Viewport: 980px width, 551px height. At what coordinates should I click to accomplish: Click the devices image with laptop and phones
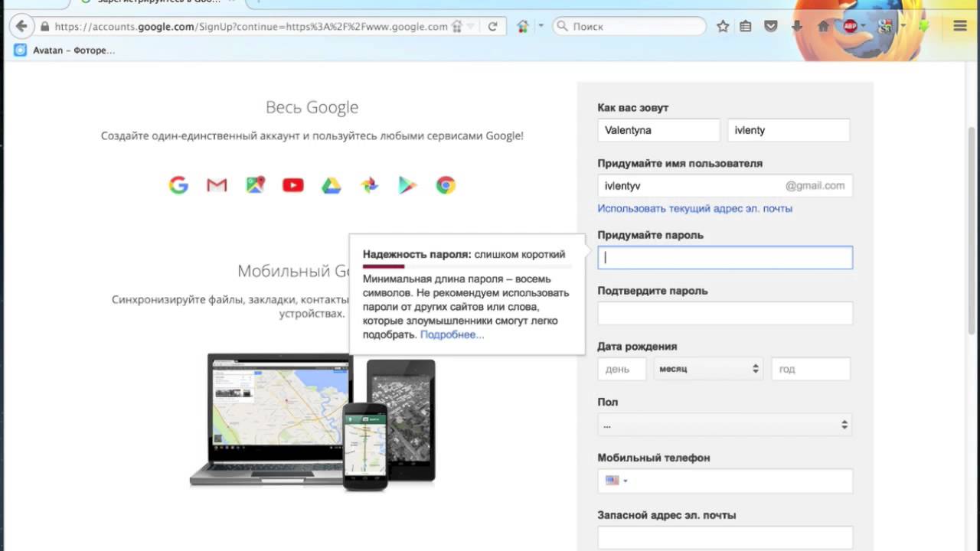click(x=313, y=421)
